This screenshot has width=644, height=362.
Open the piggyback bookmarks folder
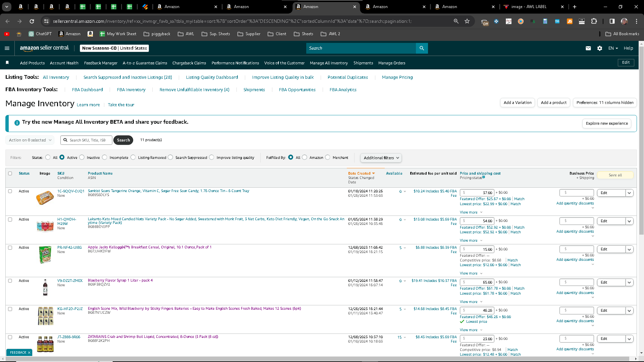pyautogui.click(x=157, y=34)
